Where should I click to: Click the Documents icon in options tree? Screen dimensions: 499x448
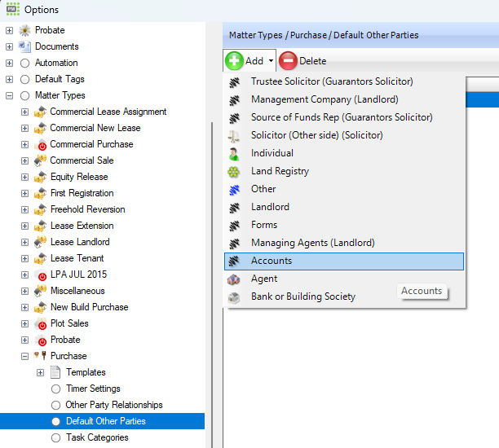tap(24, 46)
